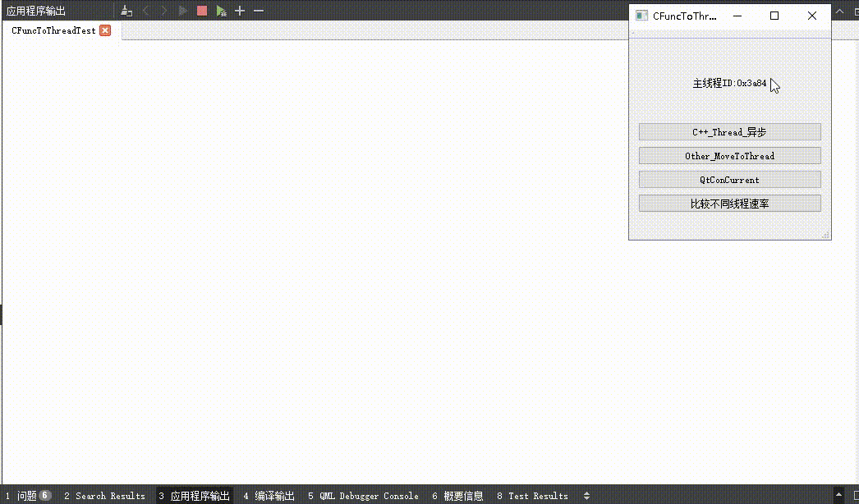Go to next item arrow in output toolbar
Image resolution: width=859 pixels, height=504 pixels.
pos(164,11)
